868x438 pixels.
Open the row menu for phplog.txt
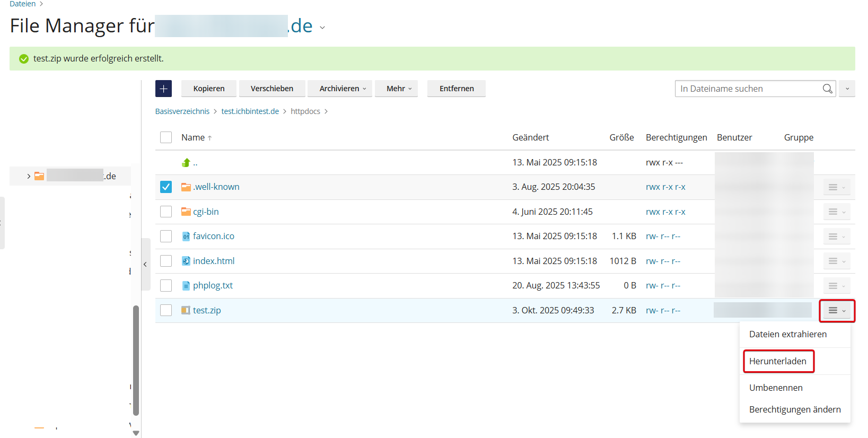pyautogui.click(x=837, y=286)
